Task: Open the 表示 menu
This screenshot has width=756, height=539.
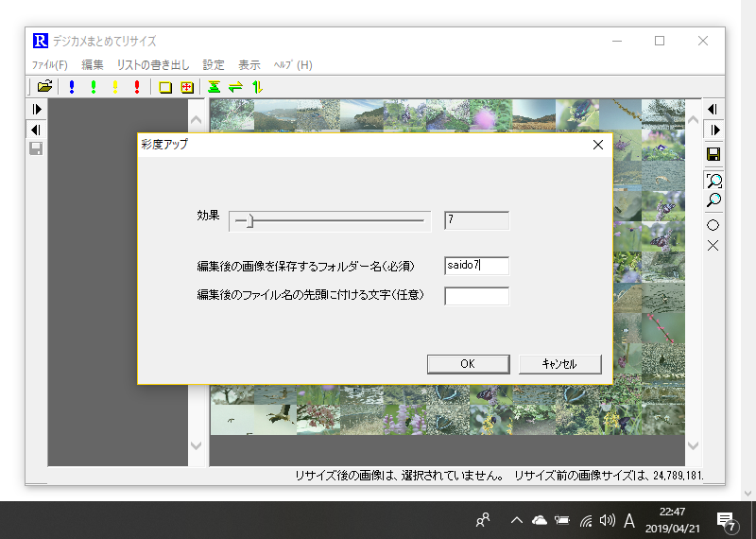Action: tap(249, 64)
